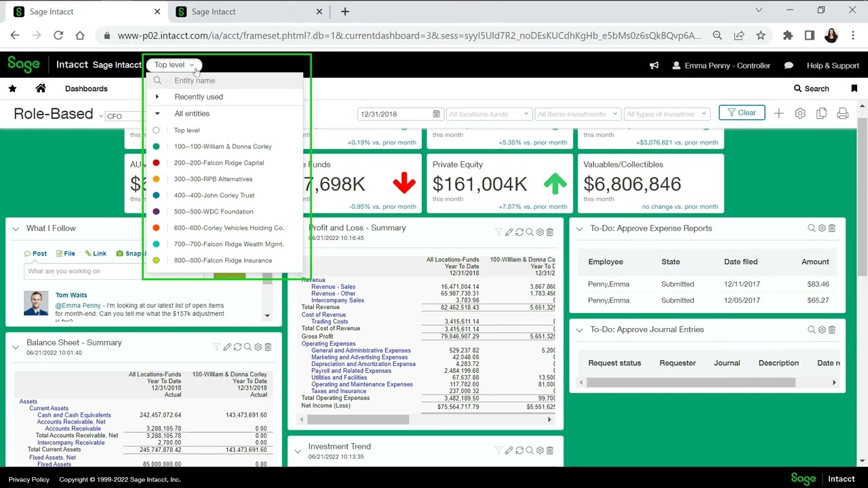Screen dimensions: 868x488
Task: Collapse the Investment Trend panel
Action: 298,451
